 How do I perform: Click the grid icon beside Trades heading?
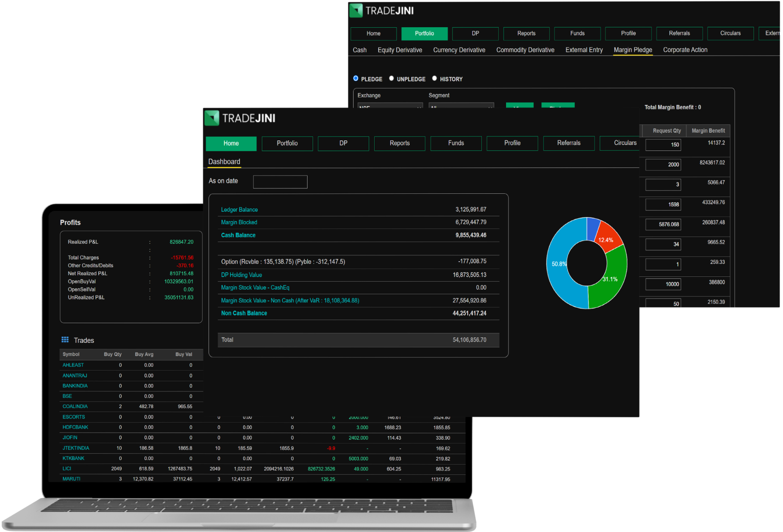pyautogui.click(x=65, y=340)
